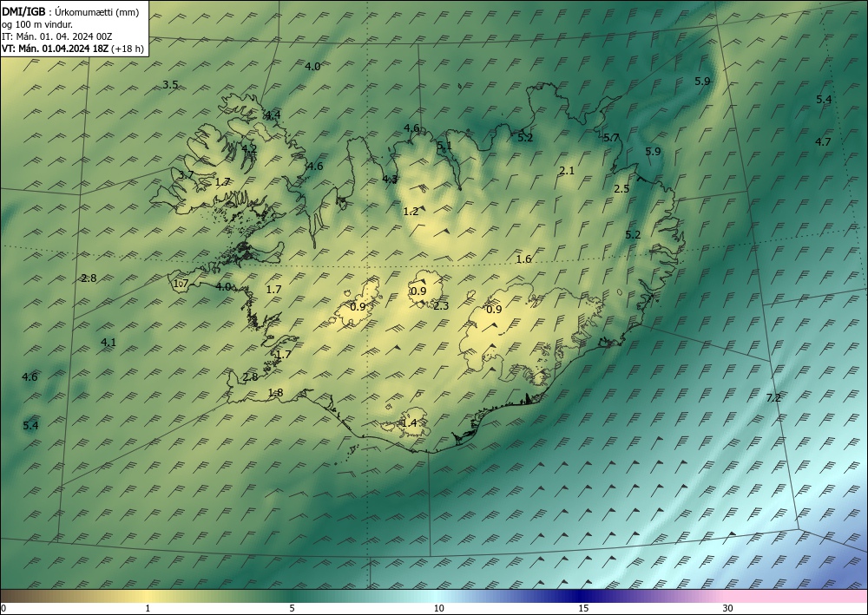Select the 'og 100 m vindur.' text line
The width and height of the screenshot is (868, 615).
click(x=37, y=24)
